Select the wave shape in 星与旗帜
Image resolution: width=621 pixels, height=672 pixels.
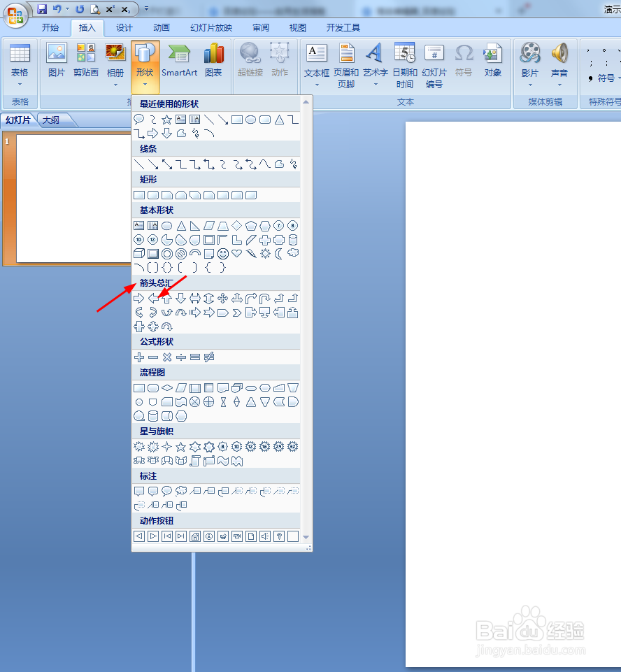(223, 461)
